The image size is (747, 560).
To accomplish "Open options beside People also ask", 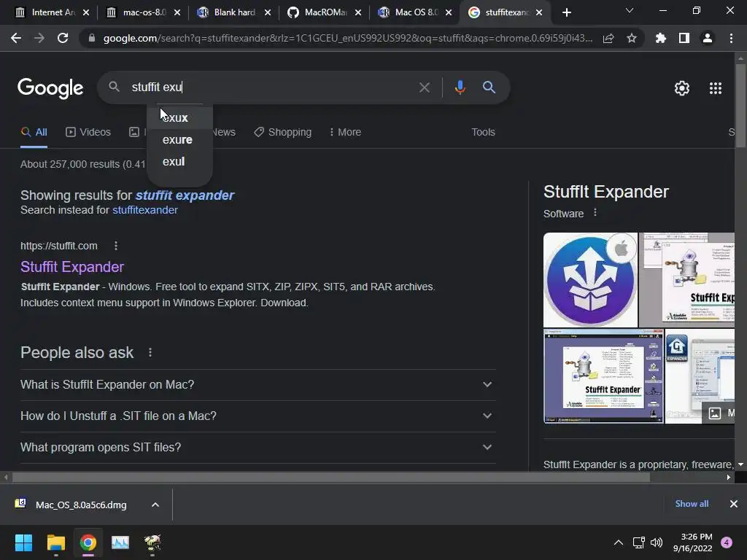I will click(x=150, y=352).
